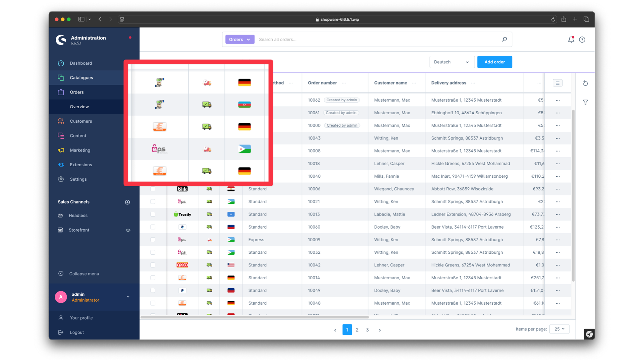
Task: Click the German flag country icon
Action: (244, 82)
